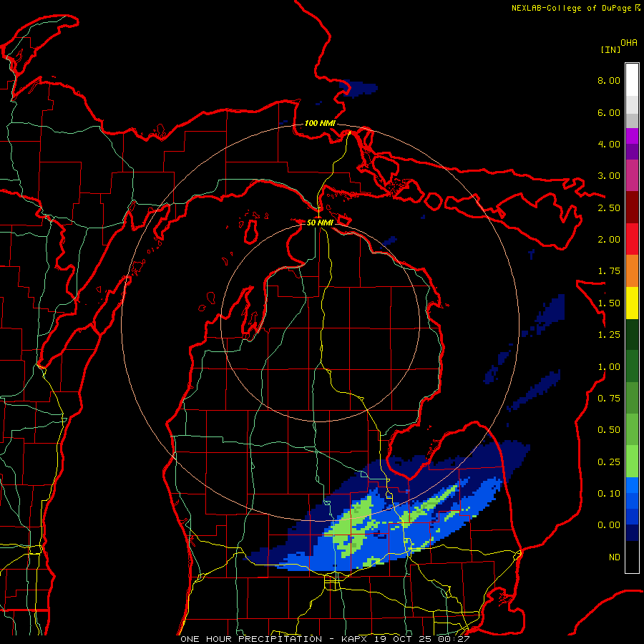Viewport: 644px width, 644px height.
Task: Click the 1.75 legend value
Action: [609, 271]
